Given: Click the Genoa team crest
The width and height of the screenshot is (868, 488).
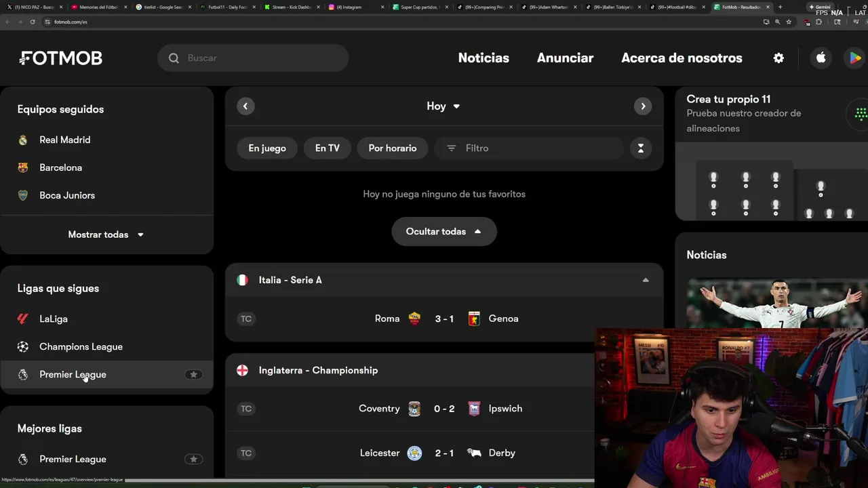Looking at the screenshot, I should tap(474, 319).
